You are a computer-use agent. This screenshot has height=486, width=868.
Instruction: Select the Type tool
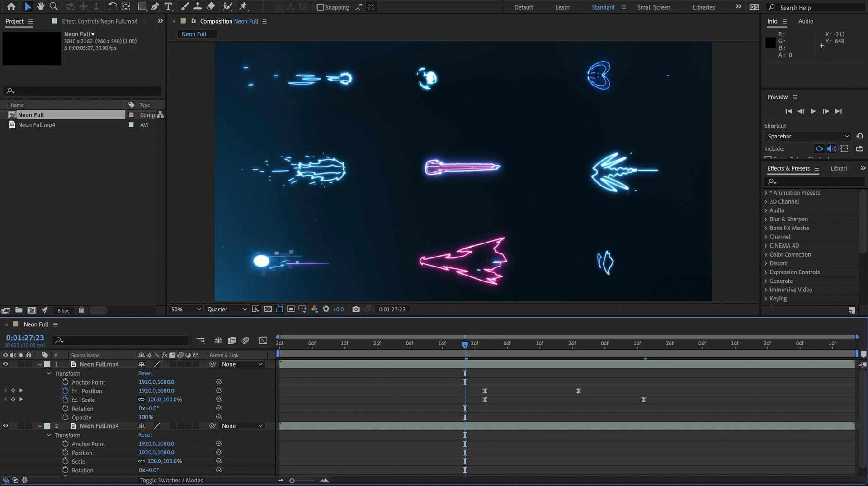169,6
